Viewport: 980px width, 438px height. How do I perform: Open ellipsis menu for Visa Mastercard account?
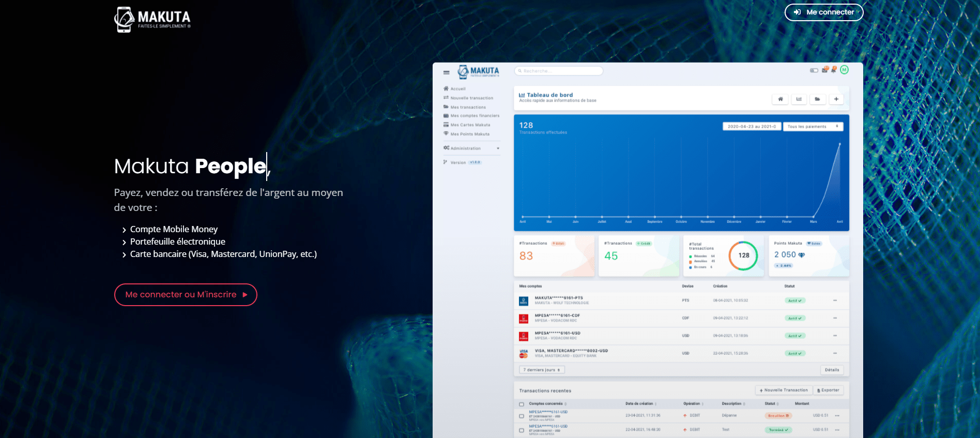[x=835, y=353]
